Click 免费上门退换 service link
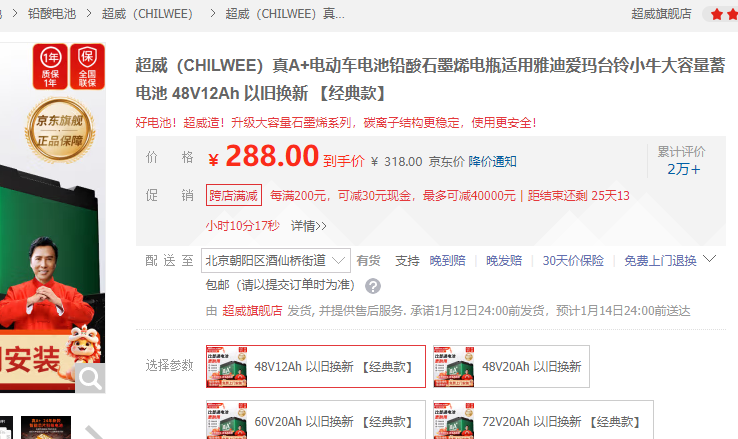 click(660, 261)
